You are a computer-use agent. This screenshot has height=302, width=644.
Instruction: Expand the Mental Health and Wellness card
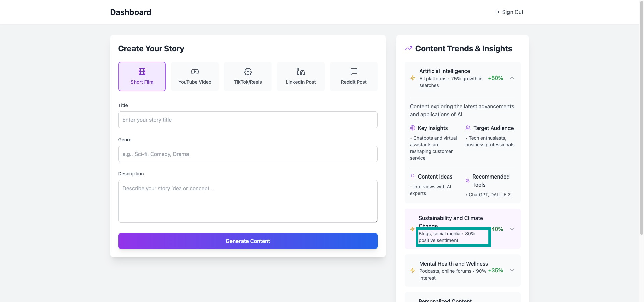click(512, 270)
